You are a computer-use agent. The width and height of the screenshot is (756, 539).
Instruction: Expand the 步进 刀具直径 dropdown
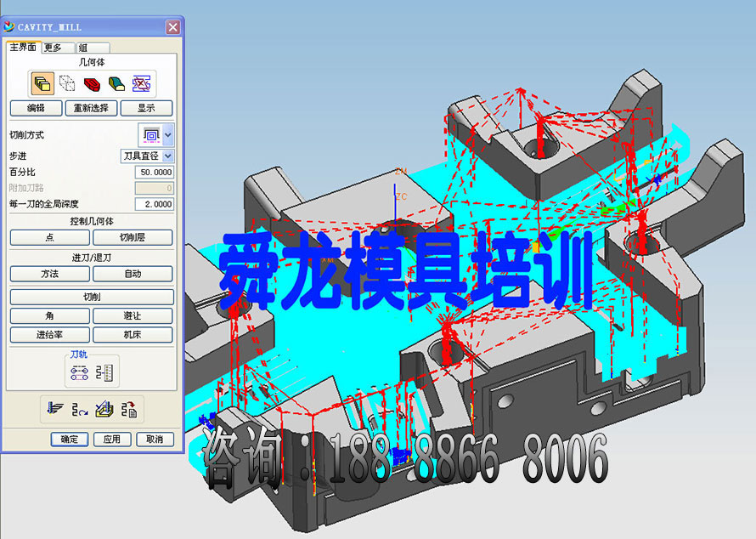coord(168,156)
